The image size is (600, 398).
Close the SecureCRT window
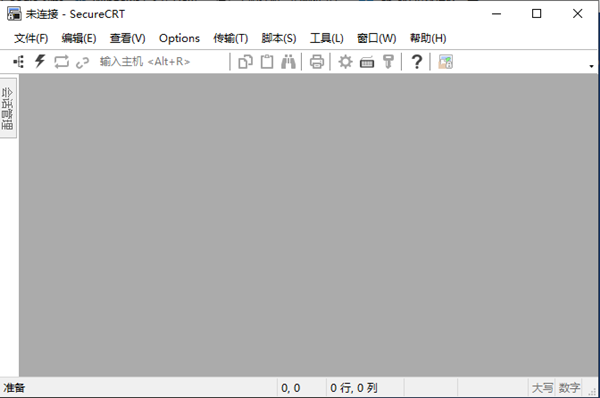click(x=577, y=14)
